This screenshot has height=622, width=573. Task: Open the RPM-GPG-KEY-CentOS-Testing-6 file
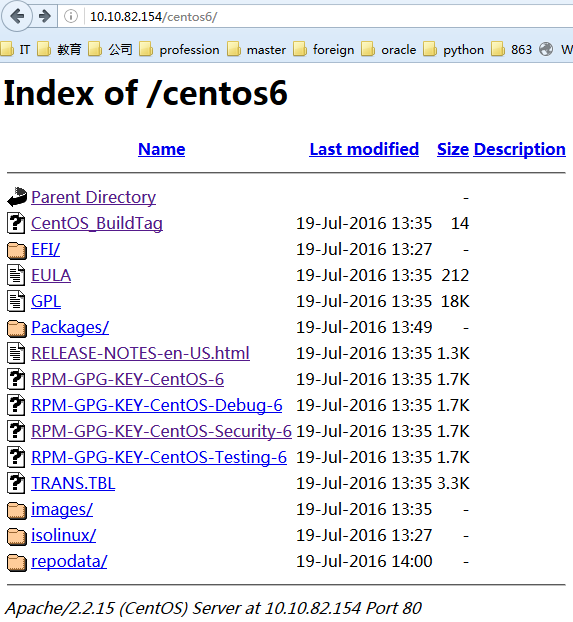159,457
